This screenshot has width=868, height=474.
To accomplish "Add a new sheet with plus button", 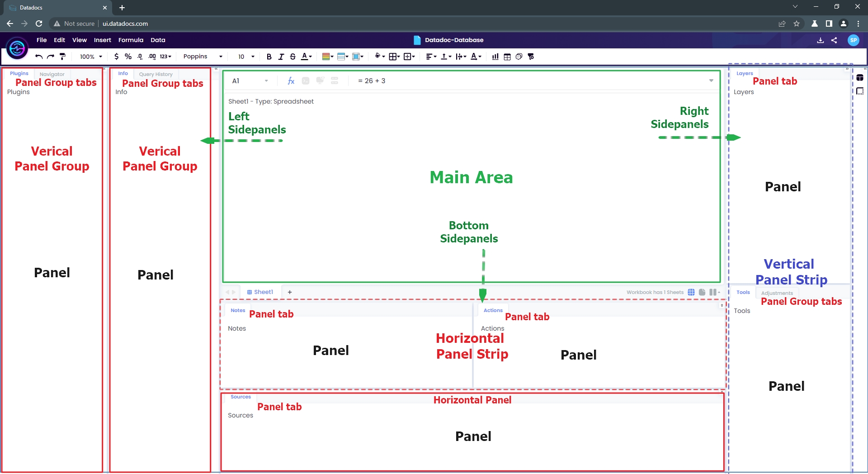I will [x=290, y=292].
